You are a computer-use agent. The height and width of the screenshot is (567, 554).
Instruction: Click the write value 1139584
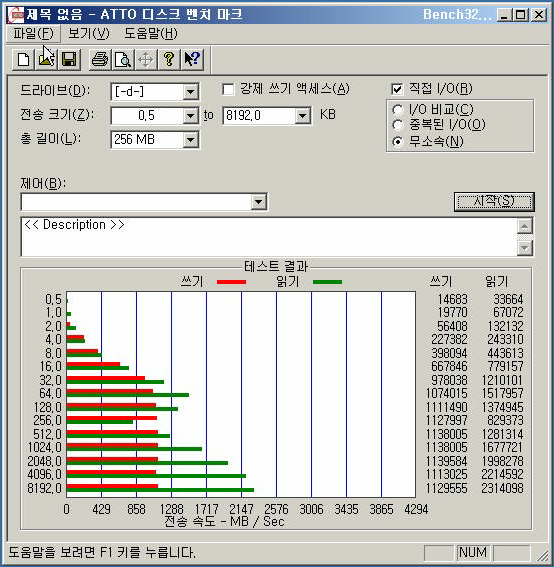pos(447,461)
